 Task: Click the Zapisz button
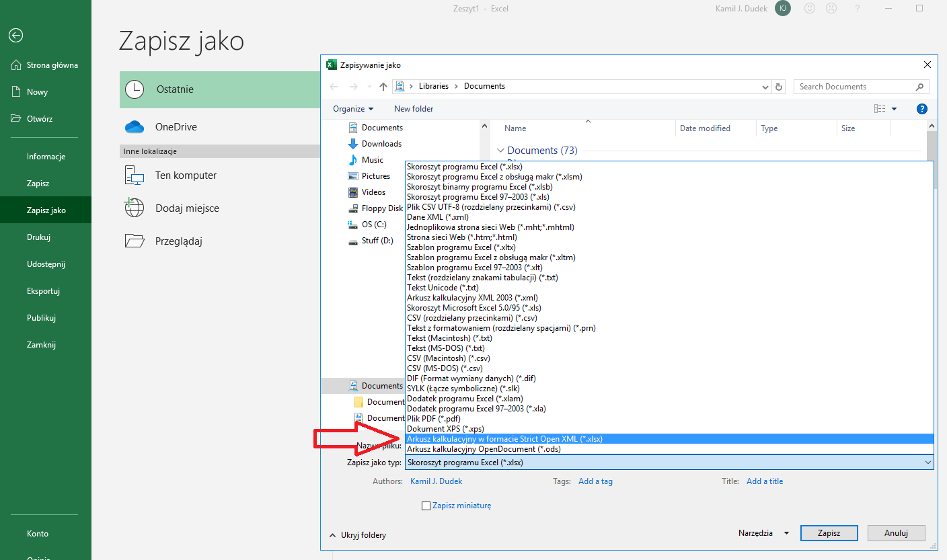[829, 532]
